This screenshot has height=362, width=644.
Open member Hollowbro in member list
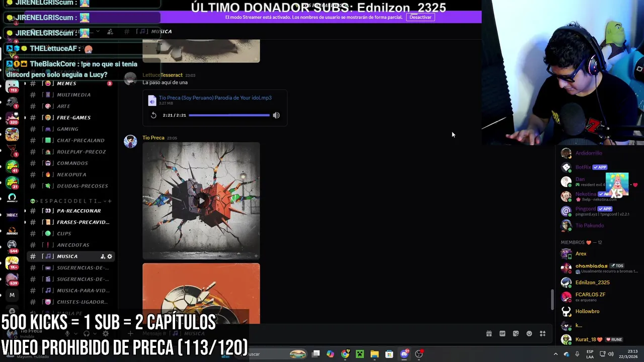point(599,311)
